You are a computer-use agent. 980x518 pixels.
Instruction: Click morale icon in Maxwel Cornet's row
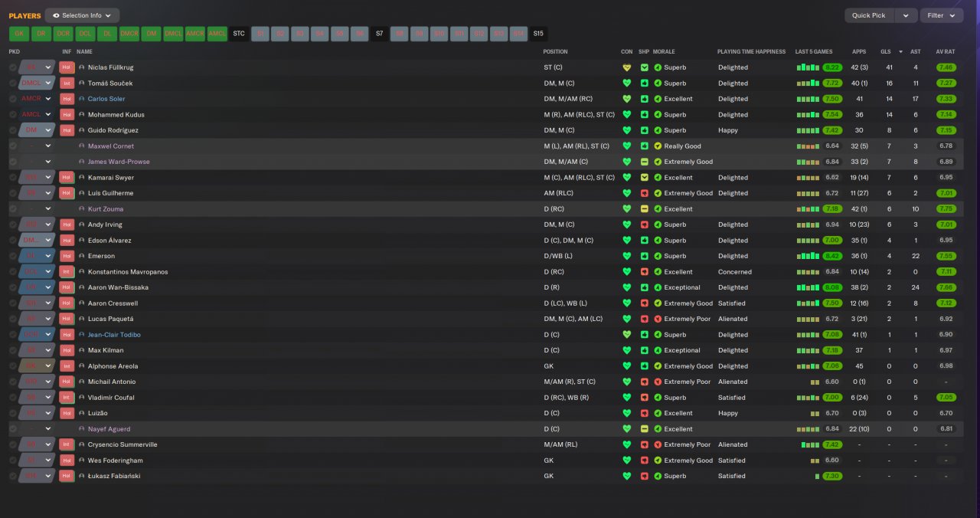click(658, 146)
